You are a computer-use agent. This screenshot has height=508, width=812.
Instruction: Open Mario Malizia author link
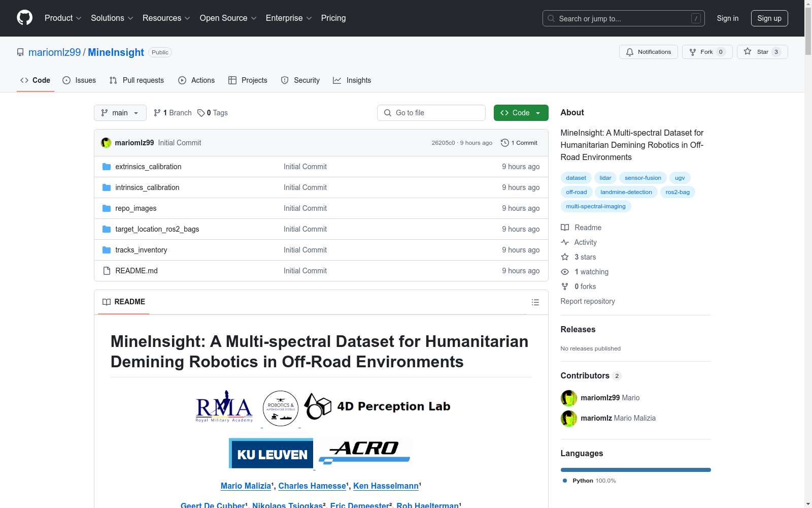246,486
